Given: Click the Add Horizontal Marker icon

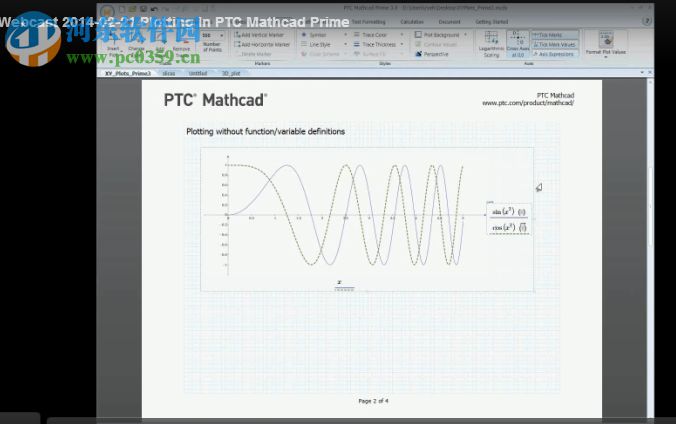Looking at the screenshot, I should (237, 44).
